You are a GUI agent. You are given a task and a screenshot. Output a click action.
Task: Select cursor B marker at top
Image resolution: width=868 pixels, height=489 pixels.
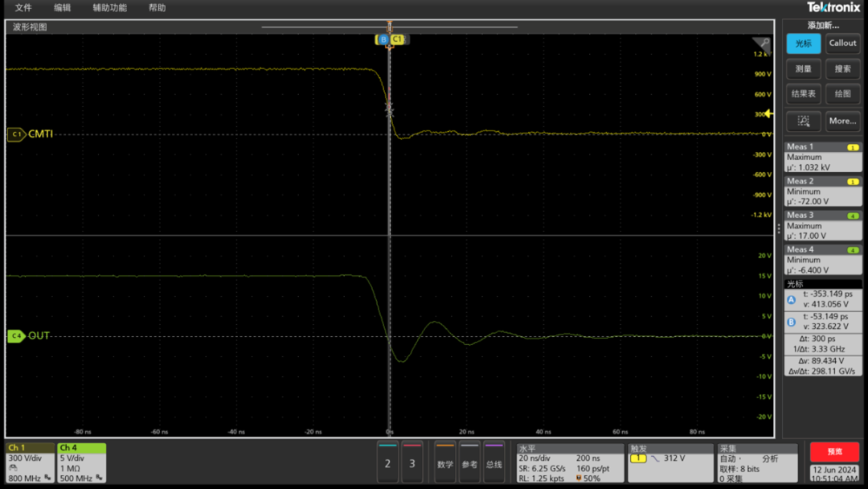pos(383,39)
